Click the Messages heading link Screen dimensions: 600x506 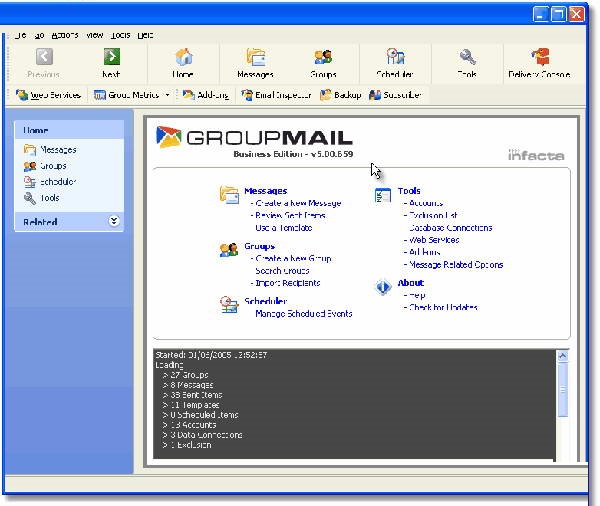[x=266, y=191]
